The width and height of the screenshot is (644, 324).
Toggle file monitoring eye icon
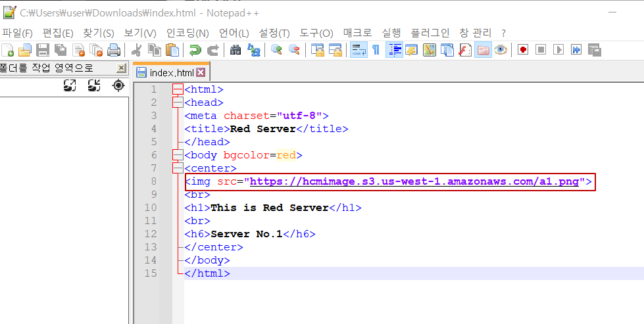[500, 50]
